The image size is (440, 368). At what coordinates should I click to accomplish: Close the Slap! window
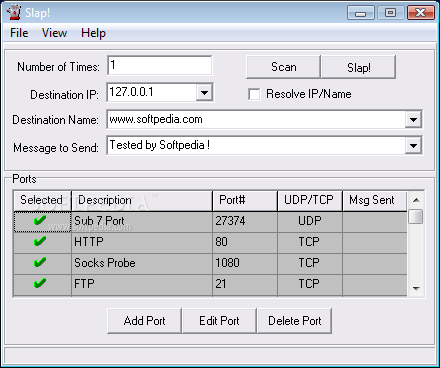coord(421,13)
